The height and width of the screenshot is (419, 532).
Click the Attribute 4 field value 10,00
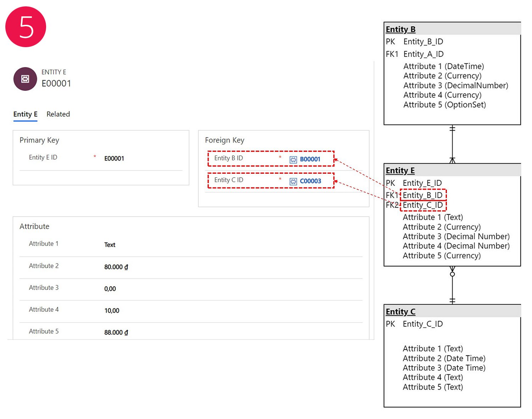coord(112,311)
